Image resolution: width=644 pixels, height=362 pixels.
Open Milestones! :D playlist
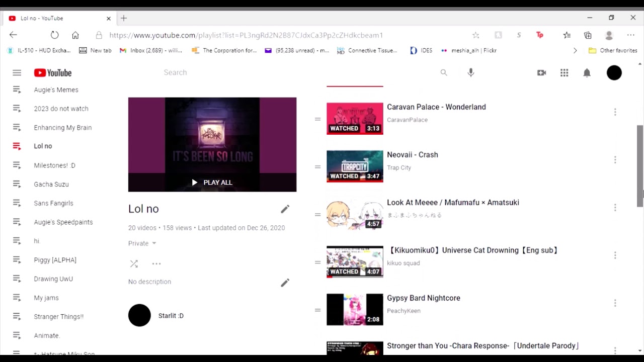[x=54, y=165]
